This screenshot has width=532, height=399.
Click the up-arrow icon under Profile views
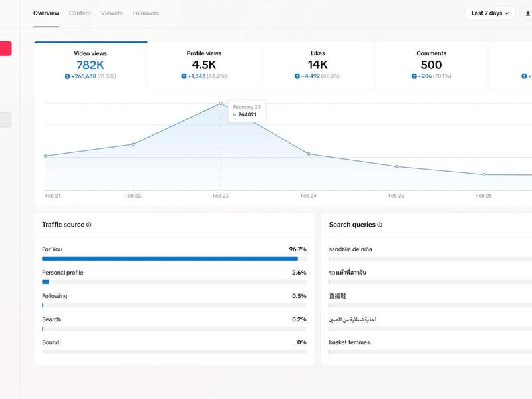point(184,76)
